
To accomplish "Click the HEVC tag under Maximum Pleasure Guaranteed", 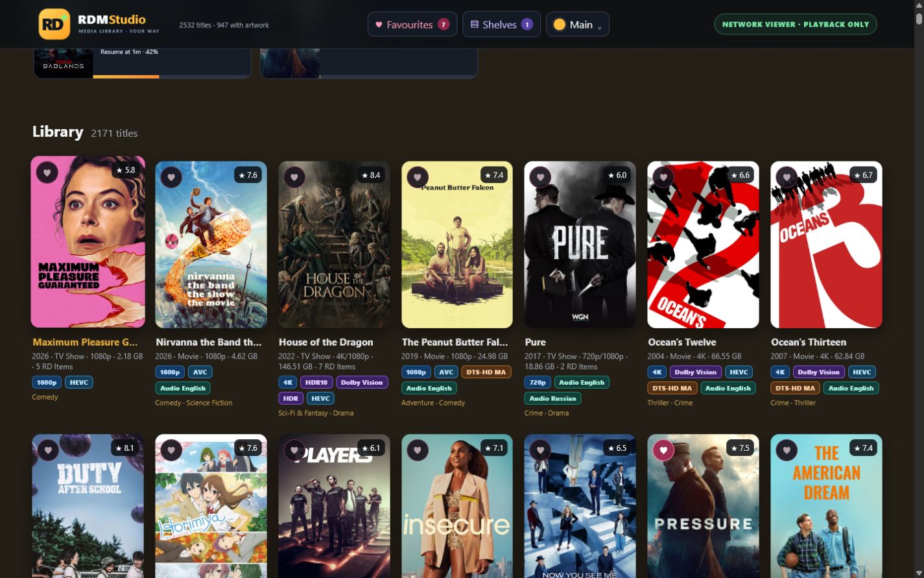I will pos(79,382).
